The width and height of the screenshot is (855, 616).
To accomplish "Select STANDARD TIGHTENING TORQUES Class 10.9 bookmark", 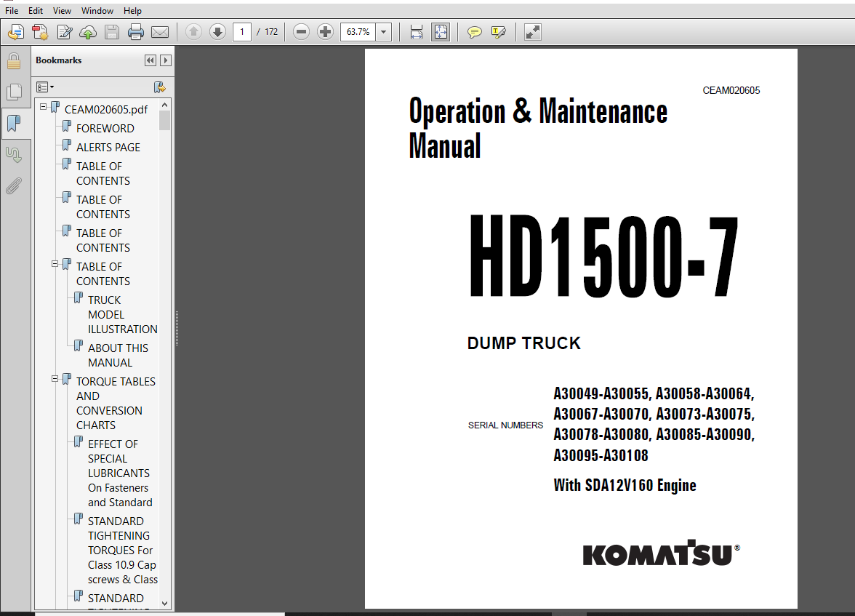I will pos(123,551).
